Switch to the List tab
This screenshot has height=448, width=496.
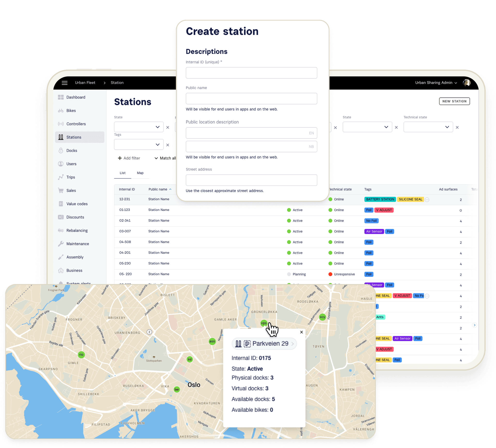pyautogui.click(x=123, y=173)
